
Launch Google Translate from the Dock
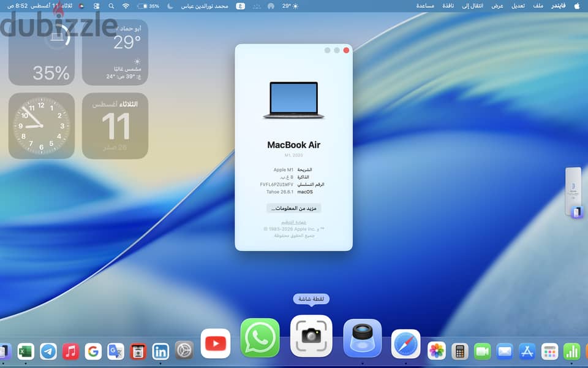pos(116,352)
